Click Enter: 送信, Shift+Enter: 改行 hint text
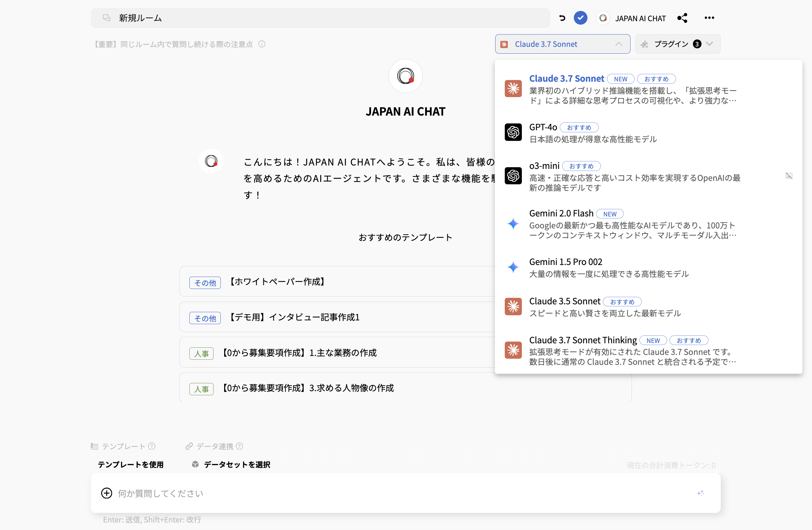This screenshot has height=530, width=812. click(x=152, y=520)
